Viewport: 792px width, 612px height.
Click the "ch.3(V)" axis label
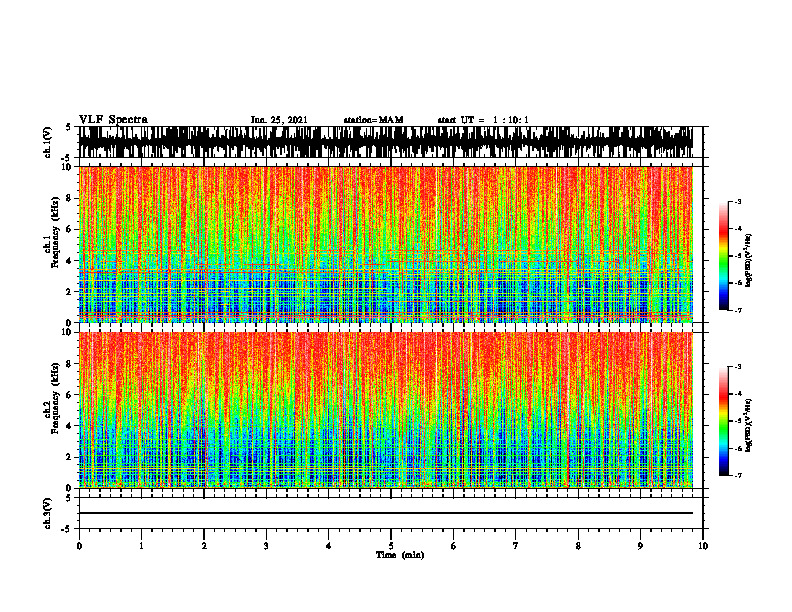(x=48, y=513)
